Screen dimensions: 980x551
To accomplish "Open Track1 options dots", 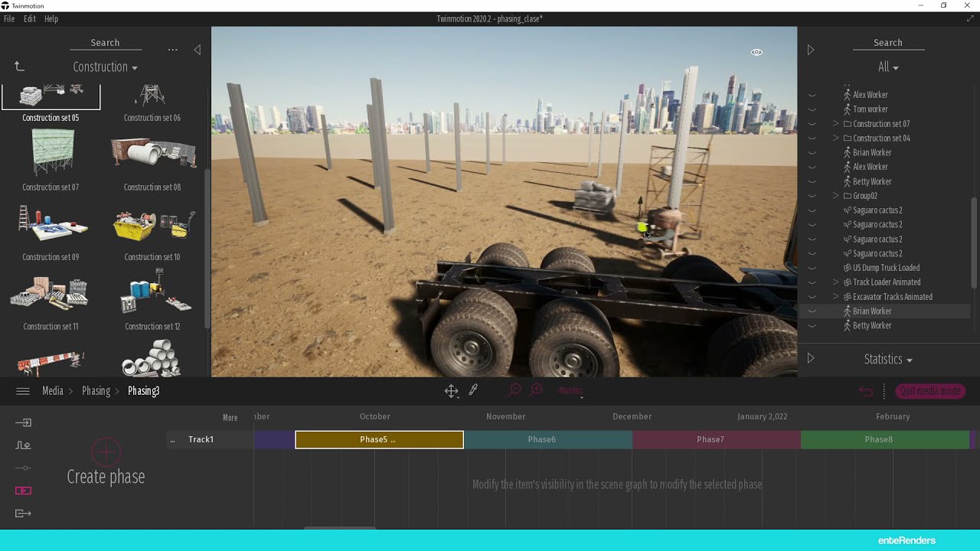I will click(x=172, y=440).
